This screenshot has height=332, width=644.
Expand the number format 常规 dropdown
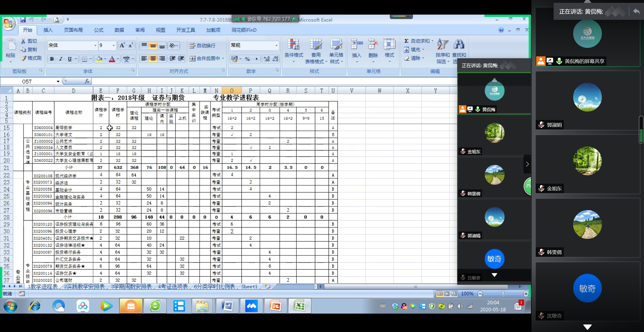coord(277,46)
